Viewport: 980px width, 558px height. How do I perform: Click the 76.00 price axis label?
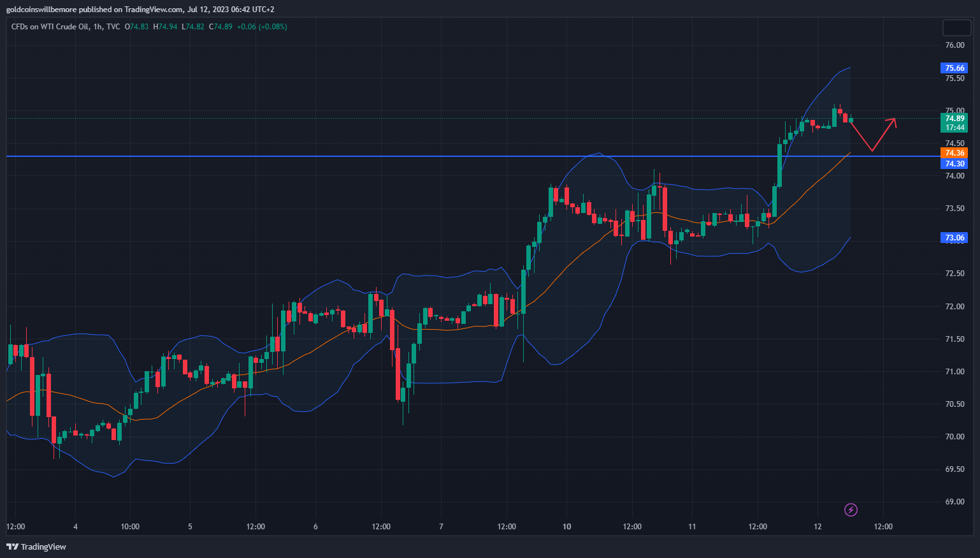[x=955, y=45]
